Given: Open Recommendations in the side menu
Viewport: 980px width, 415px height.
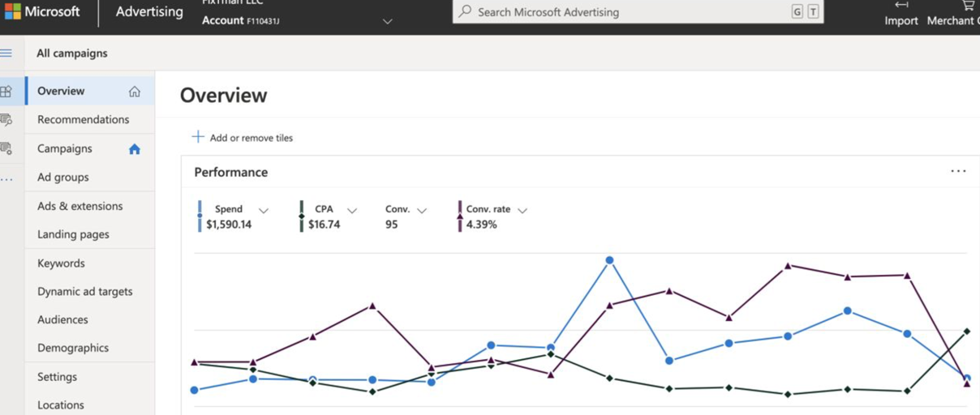Looking at the screenshot, I should point(90,119).
